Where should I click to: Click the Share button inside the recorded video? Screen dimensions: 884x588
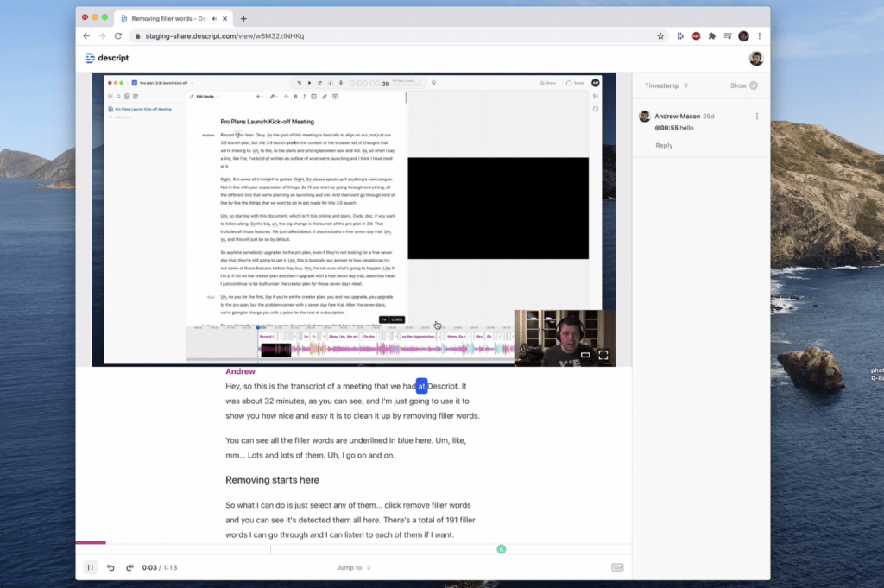point(547,83)
